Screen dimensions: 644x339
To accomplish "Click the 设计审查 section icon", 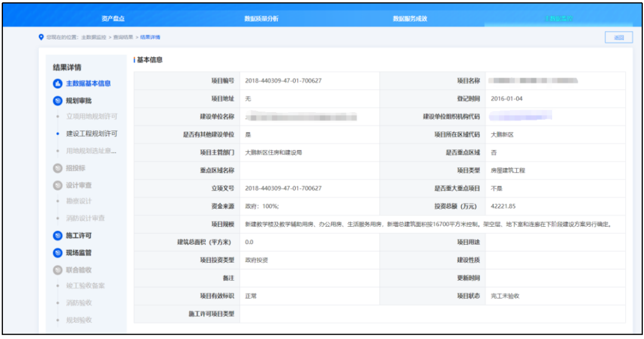I will pyautogui.click(x=58, y=186).
